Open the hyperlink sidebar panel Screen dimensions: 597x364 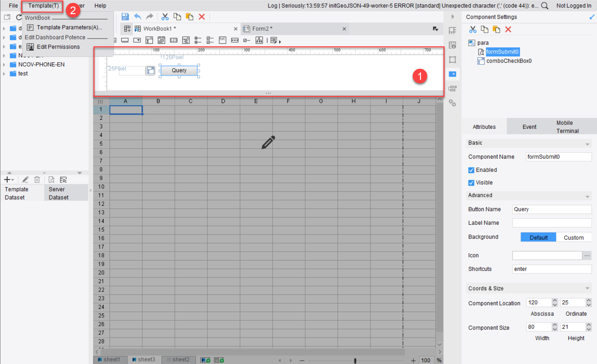click(453, 103)
